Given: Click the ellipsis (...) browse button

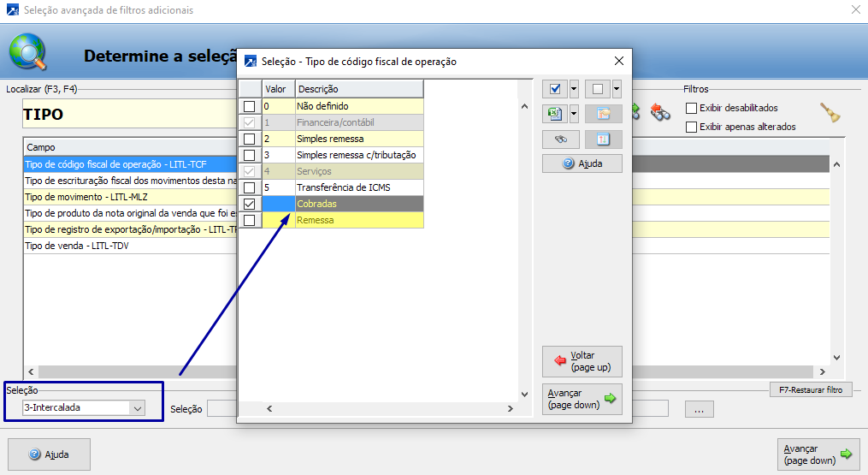Looking at the screenshot, I should coord(700,410).
